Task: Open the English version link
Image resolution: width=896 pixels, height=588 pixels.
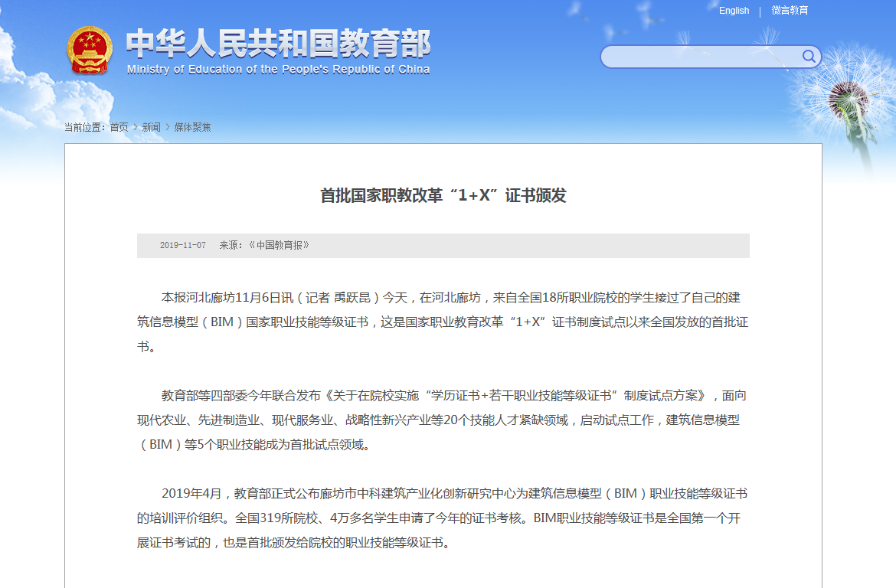Action: coord(733,10)
